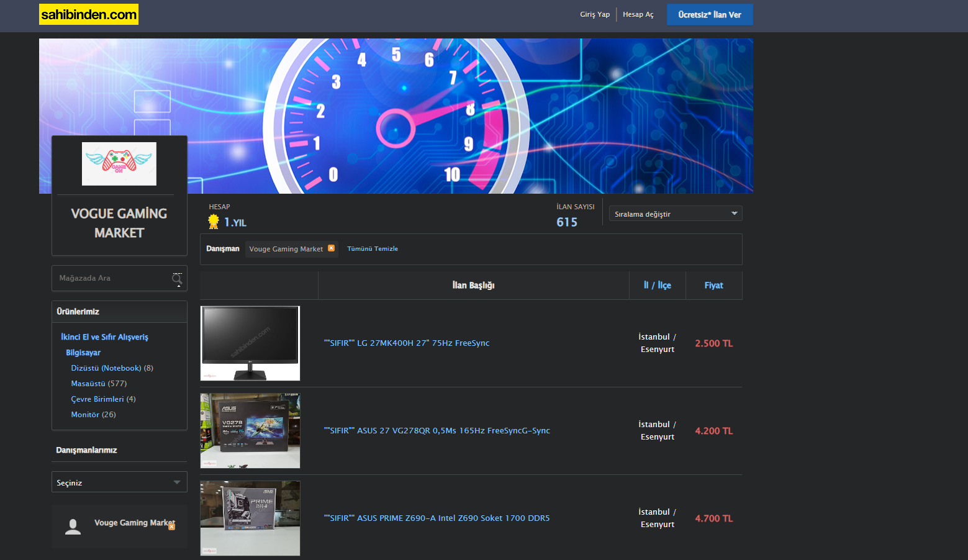Image resolution: width=968 pixels, height=560 pixels.
Task: Open the Bilgisayar category
Action: tap(83, 353)
